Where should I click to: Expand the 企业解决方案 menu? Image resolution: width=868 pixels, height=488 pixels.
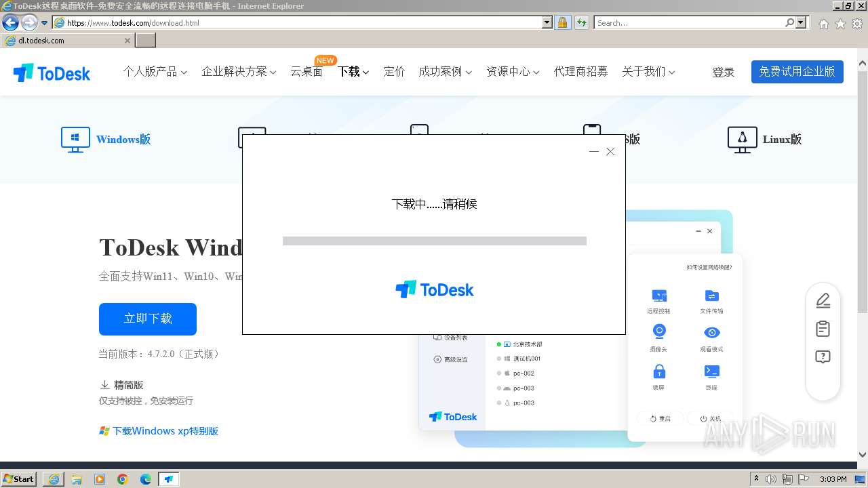pos(239,71)
